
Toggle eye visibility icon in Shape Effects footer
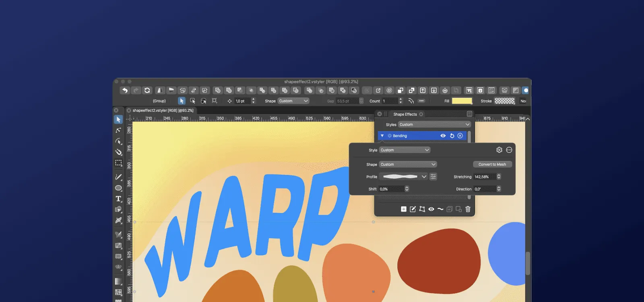coord(431,209)
